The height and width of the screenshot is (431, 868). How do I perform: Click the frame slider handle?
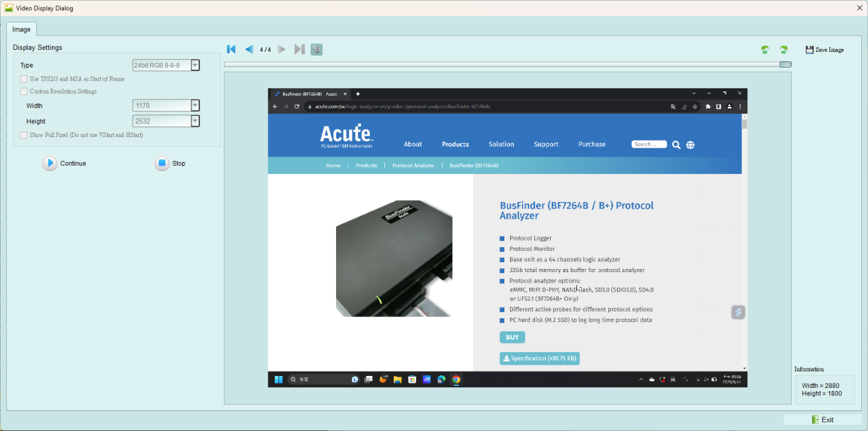coord(785,64)
